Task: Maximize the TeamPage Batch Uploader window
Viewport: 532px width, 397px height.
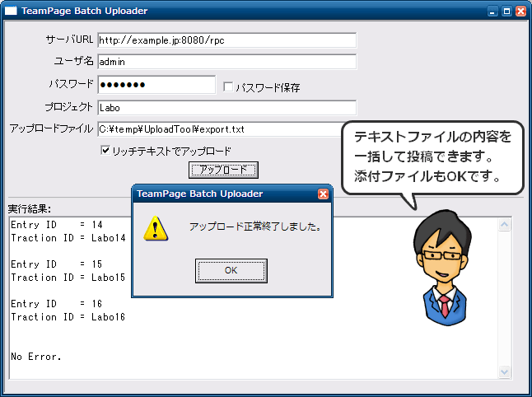Action: pos(506,12)
